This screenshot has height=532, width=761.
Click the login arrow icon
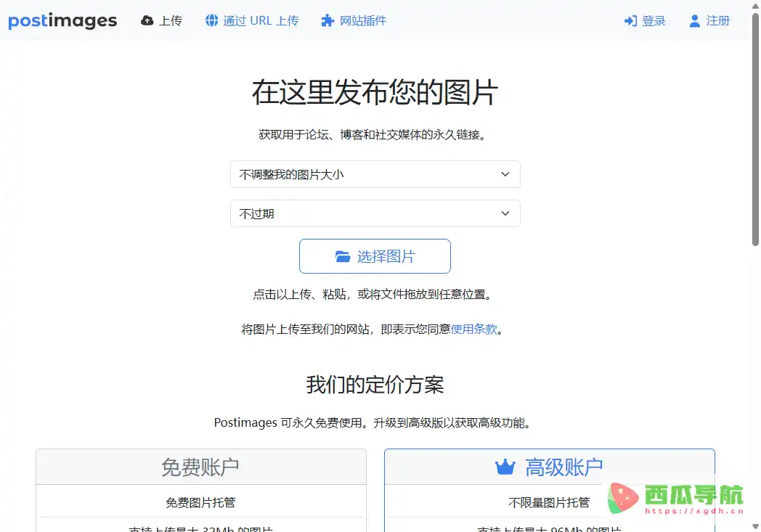(x=630, y=21)
